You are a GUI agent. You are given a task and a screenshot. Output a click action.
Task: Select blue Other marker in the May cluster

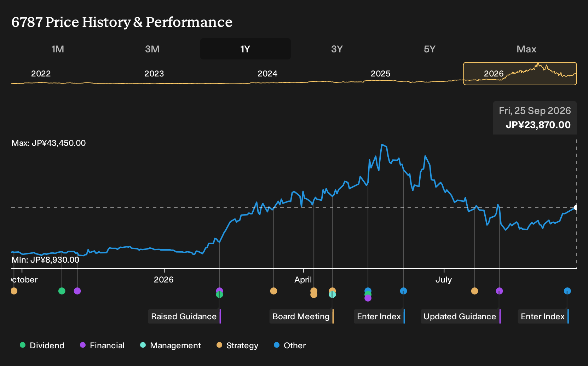coord(368,290)
